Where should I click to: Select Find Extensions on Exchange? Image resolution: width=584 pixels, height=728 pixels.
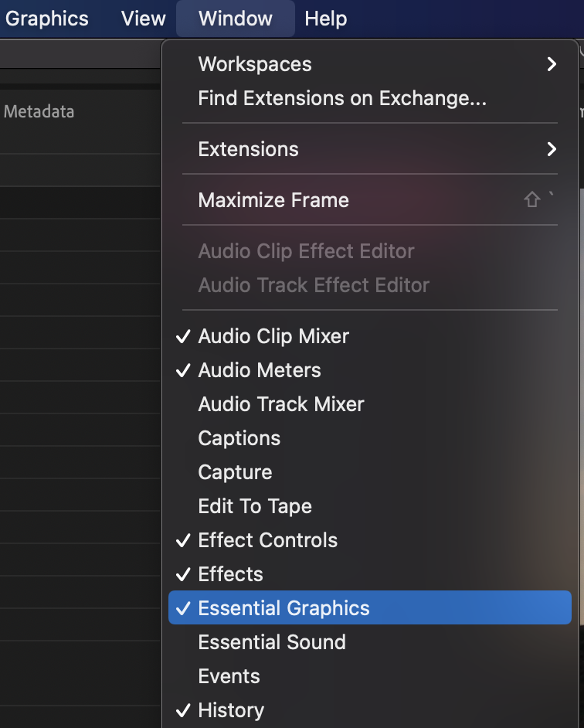pos(341,98)
